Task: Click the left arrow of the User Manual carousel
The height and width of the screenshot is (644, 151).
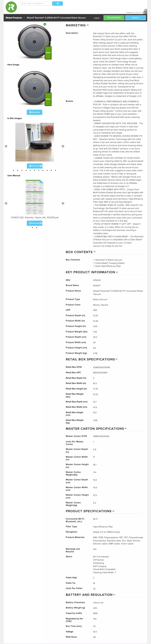Action: (6, 203)
